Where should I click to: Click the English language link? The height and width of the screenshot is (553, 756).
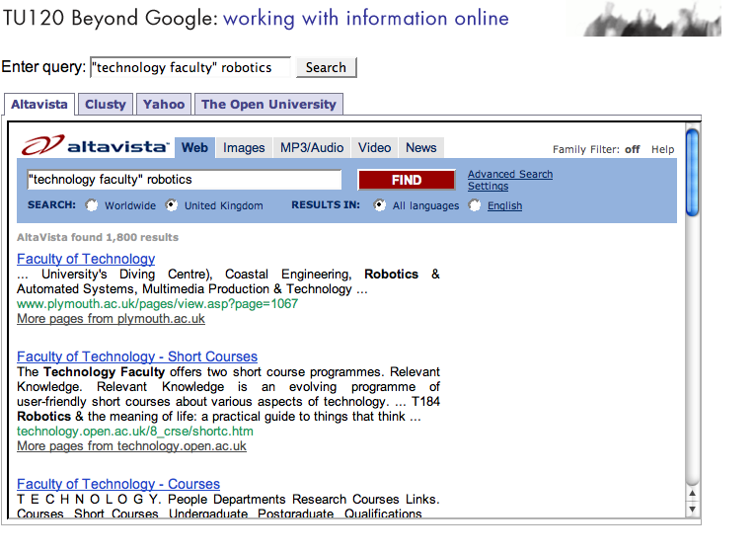(x=504, y=206)
